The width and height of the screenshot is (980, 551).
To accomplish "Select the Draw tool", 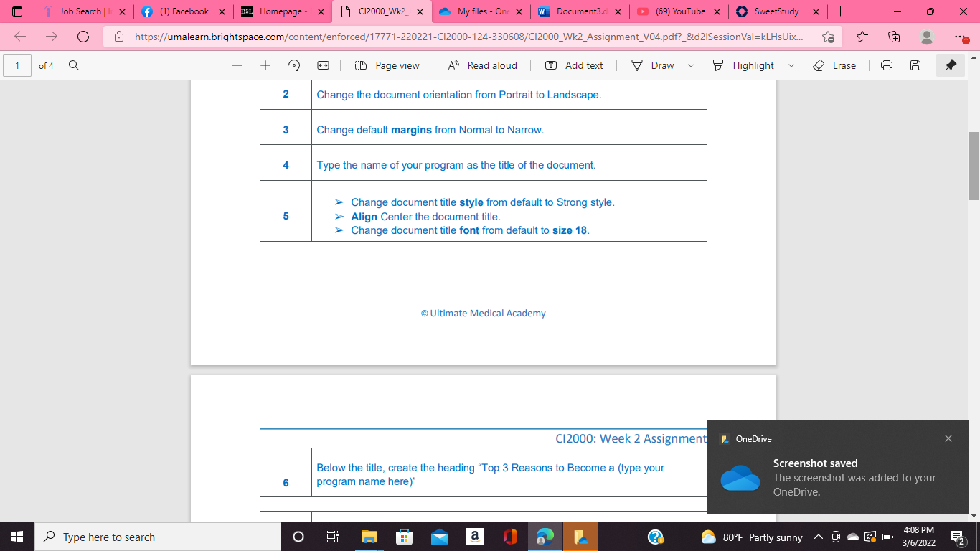I will pyautogui.click(x=652, y=65).
